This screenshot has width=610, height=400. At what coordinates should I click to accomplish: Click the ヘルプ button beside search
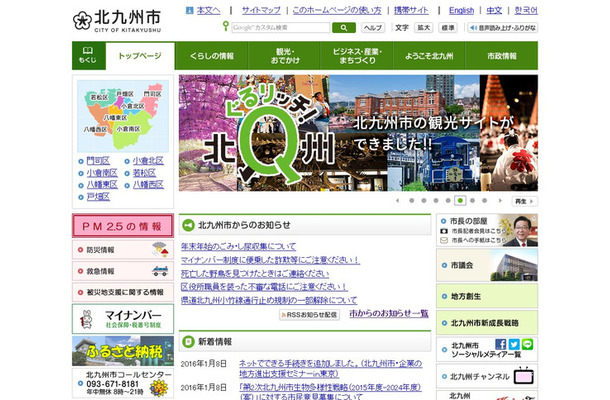[x=373, y=28]
